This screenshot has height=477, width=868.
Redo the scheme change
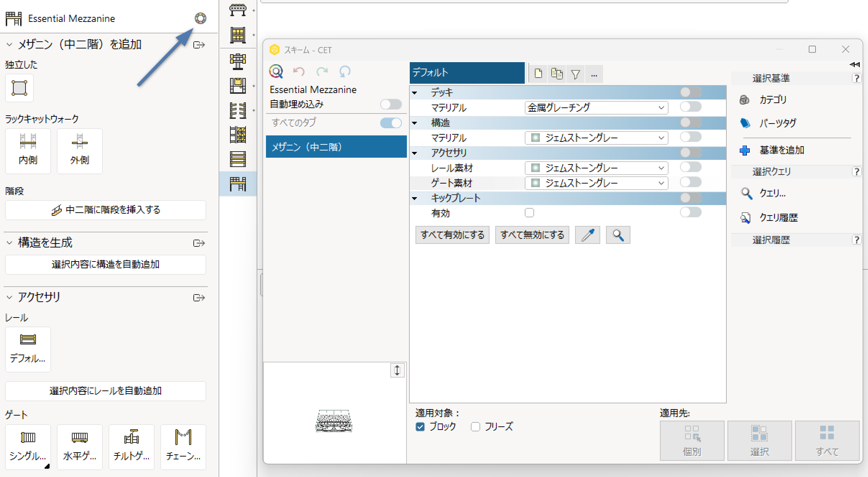click(x=322, y=71)
